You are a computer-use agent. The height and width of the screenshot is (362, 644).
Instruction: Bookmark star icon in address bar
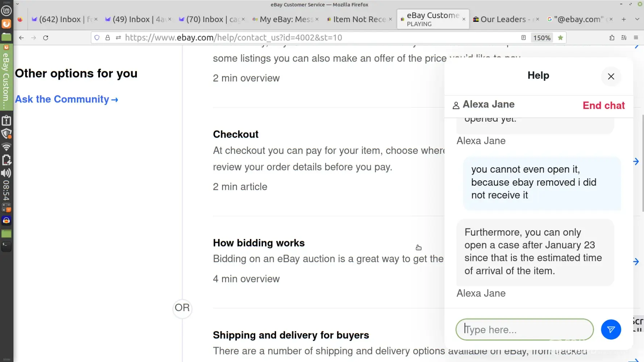560,38
